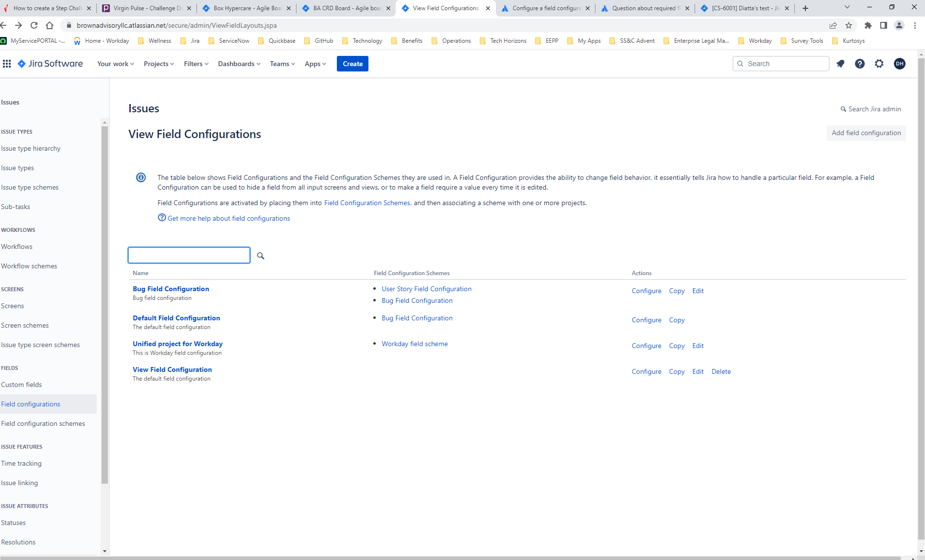Image resolution: width=925 pixels, height=560 pixels.
Task: Expand the Apps menu
Action: 315,64
